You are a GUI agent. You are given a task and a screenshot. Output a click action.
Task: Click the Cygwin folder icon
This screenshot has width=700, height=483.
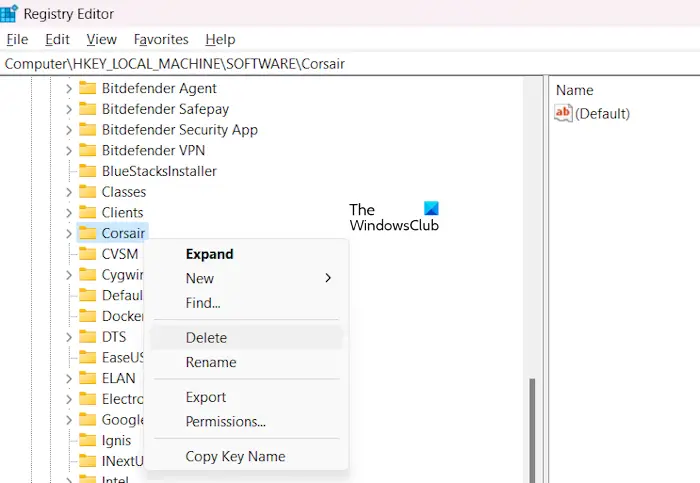[x=88, y=274]
